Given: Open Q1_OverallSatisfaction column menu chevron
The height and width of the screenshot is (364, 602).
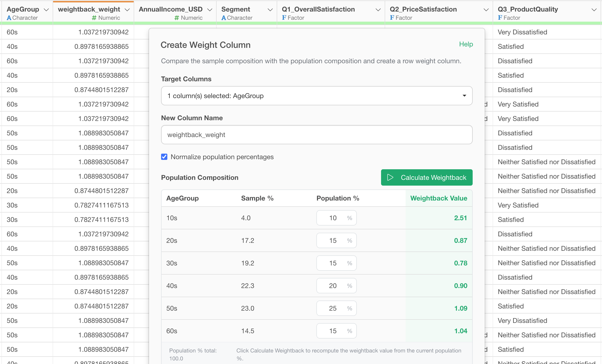Looking at the screenshot, I should click(x=378, y=10).
